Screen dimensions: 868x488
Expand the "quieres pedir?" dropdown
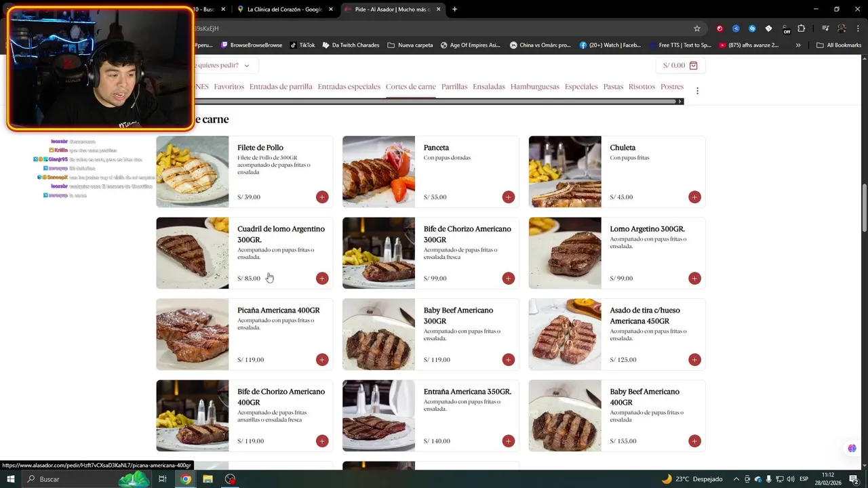[x=226, y=66]
